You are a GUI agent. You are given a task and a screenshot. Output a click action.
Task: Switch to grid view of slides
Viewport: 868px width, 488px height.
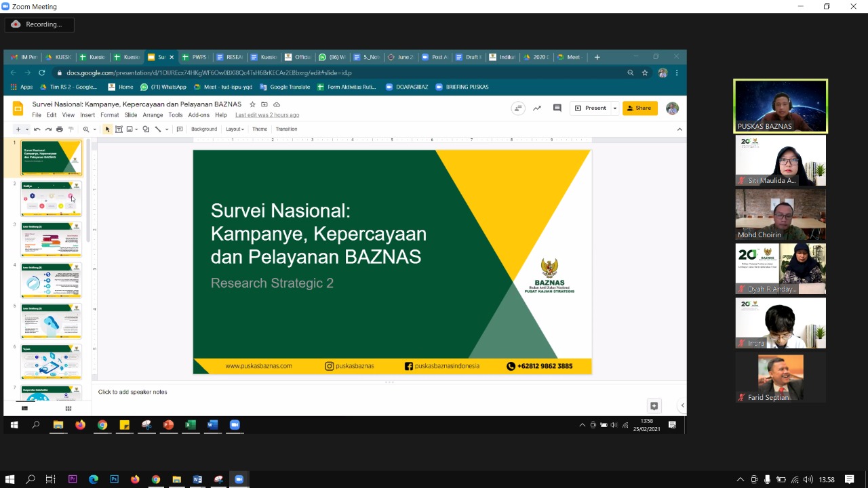coord(68,408)
